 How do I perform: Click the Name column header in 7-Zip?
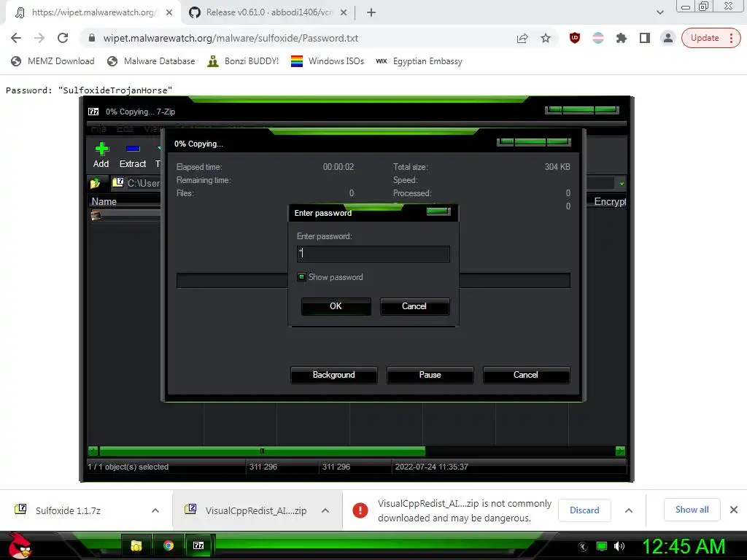104,201
